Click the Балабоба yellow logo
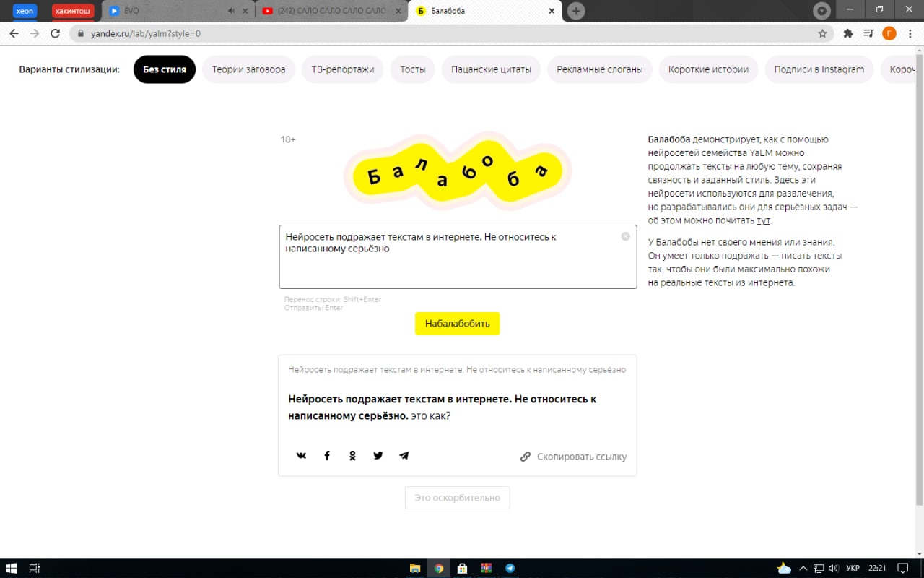This screenshot has height=578, width=924. [x=457, y=173]
